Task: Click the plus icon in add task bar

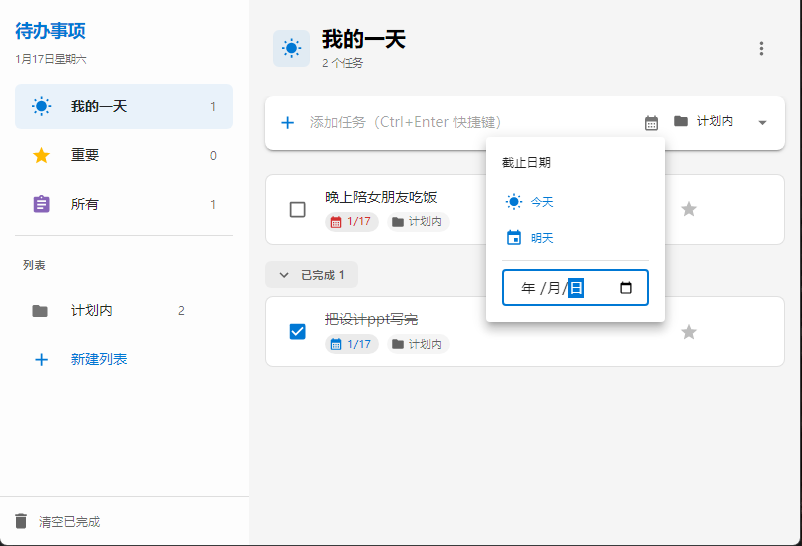Action: click(x=287, y=122)
